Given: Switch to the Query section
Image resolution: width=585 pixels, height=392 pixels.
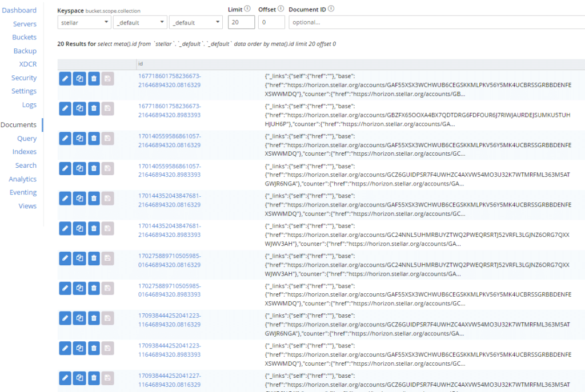Looking at the screenshot, I should click(x=26, y=138).
